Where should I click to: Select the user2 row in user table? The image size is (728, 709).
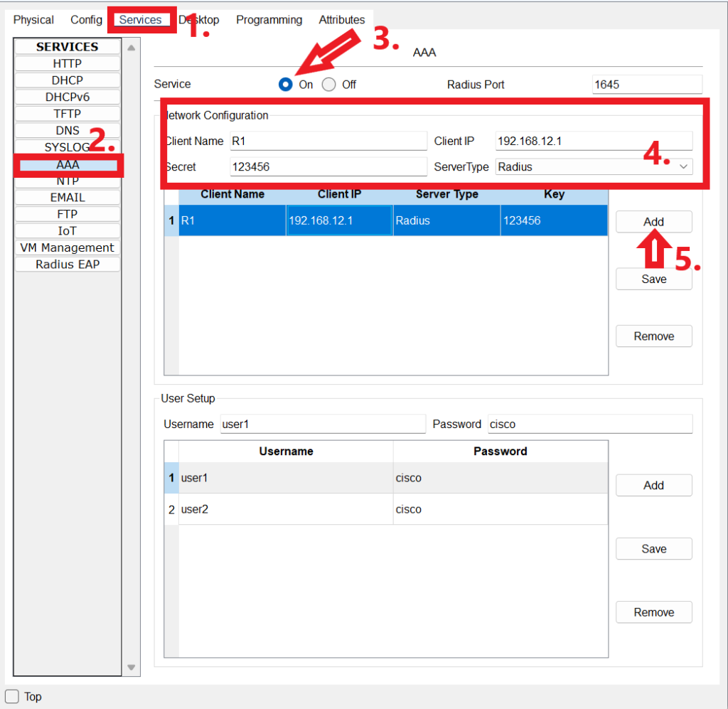(284, 509)
